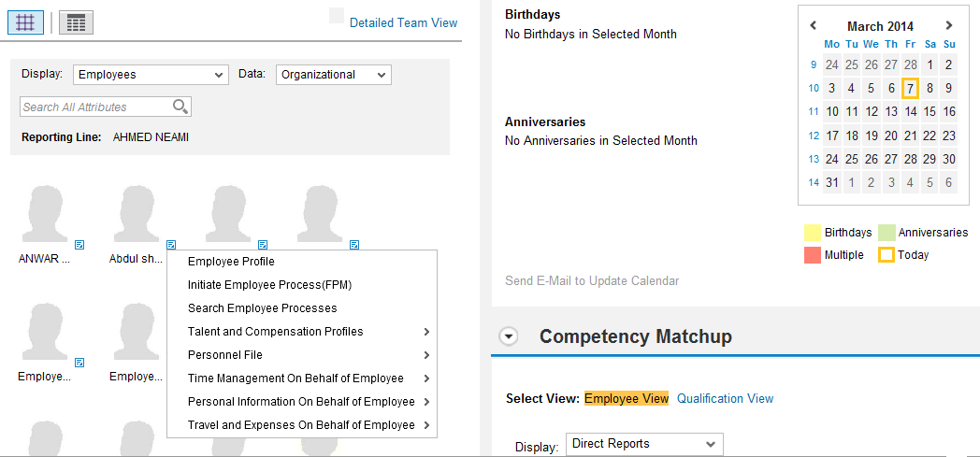
Task: Open ANWAR employee's action menu icon
Action: click(79, 245)
